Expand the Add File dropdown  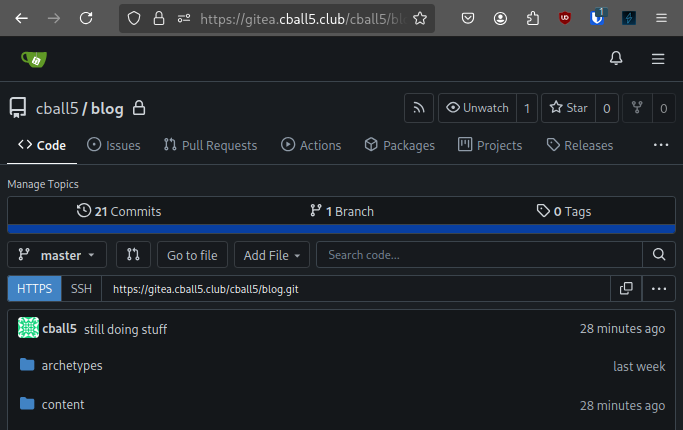[272, 254]
